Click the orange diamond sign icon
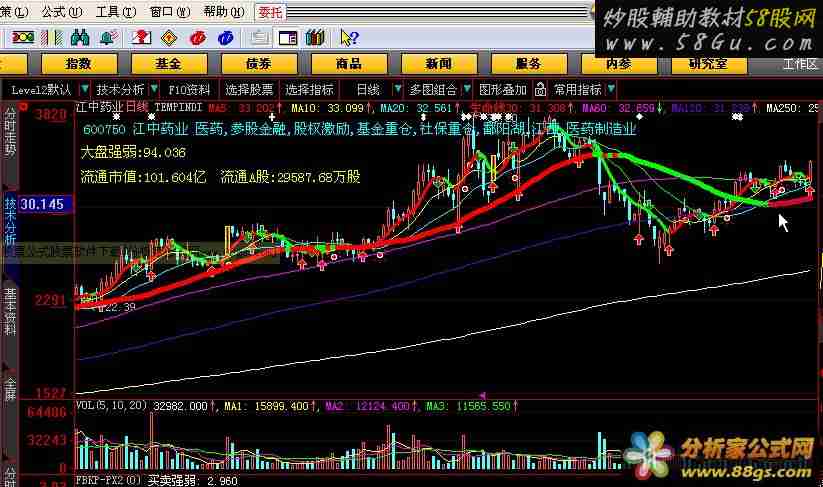Screen dimensions: 823x487 click(169, 38)
